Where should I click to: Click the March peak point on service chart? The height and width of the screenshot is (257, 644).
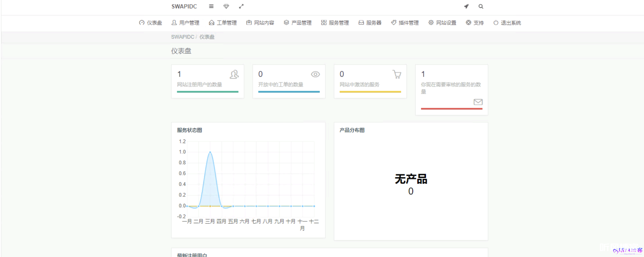(x=210, y=152)
